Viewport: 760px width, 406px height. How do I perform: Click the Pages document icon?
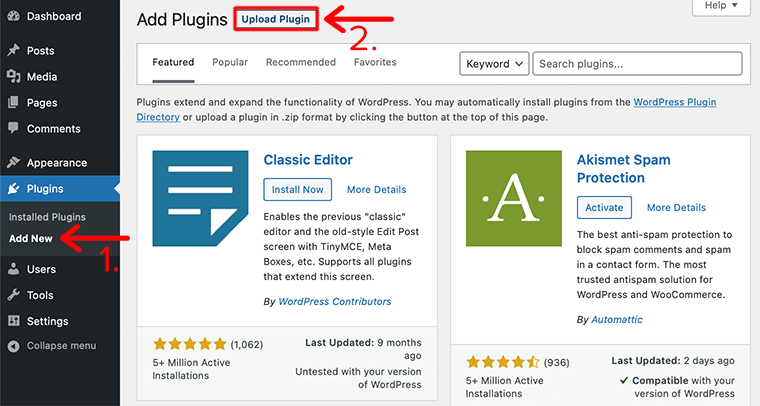coord(14,102)
